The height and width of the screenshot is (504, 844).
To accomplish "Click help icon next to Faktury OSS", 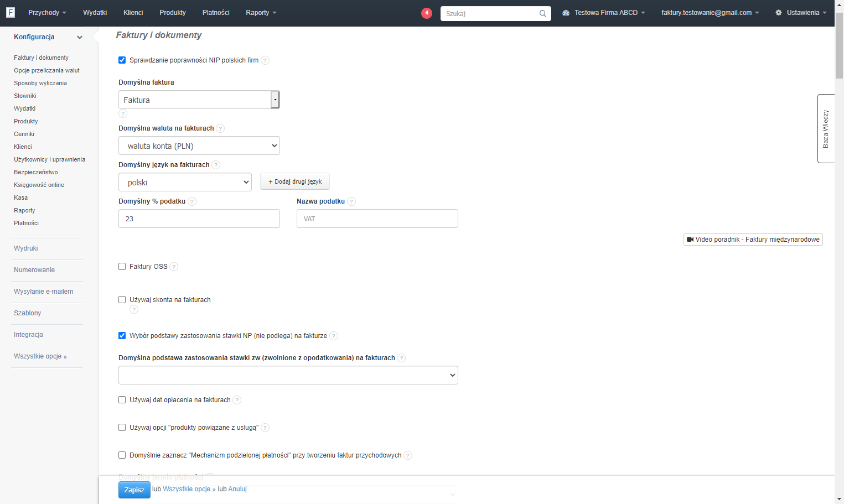I will [174, 267].
